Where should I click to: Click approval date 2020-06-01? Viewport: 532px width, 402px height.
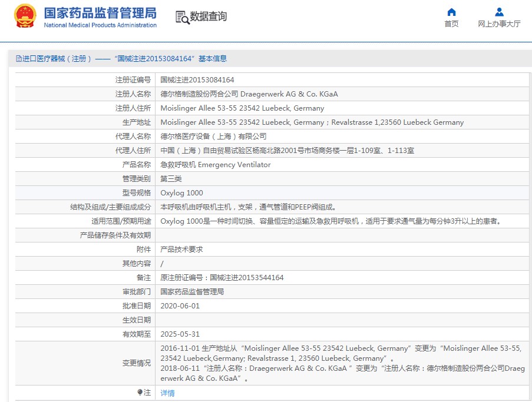click(180, 306)
